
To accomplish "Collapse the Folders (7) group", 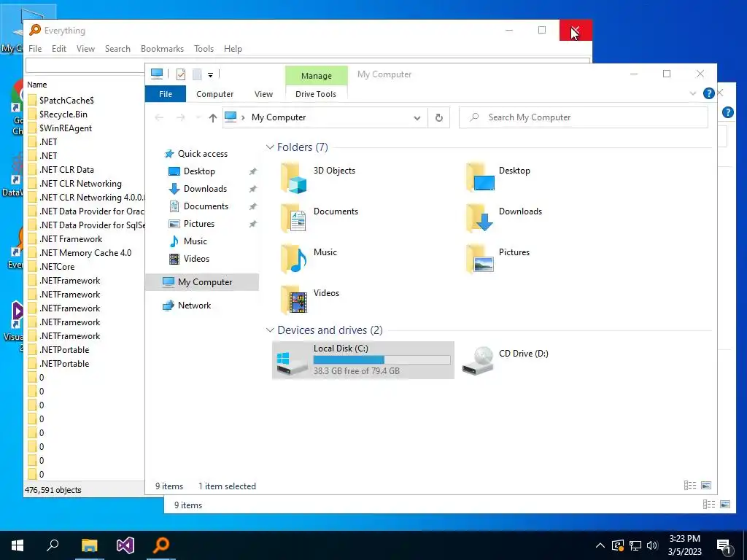I will pyautogui.click(x=270, y=147).
